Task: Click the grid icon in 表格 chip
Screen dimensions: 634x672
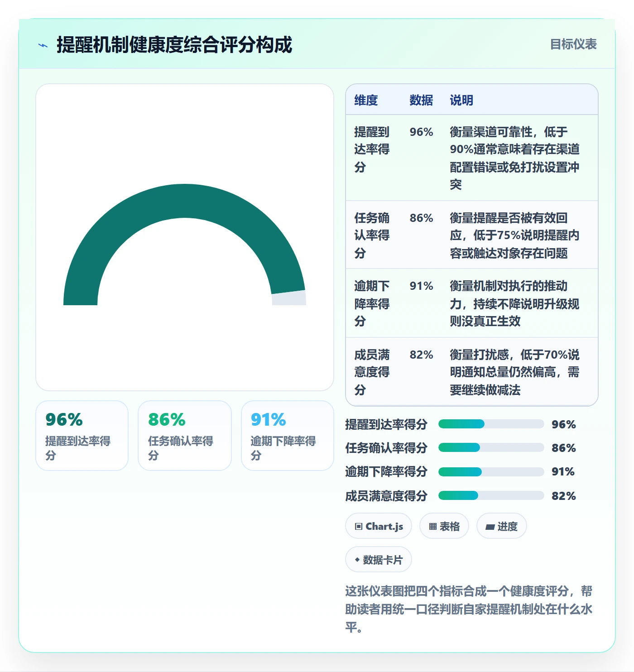Action: (433, 527)
